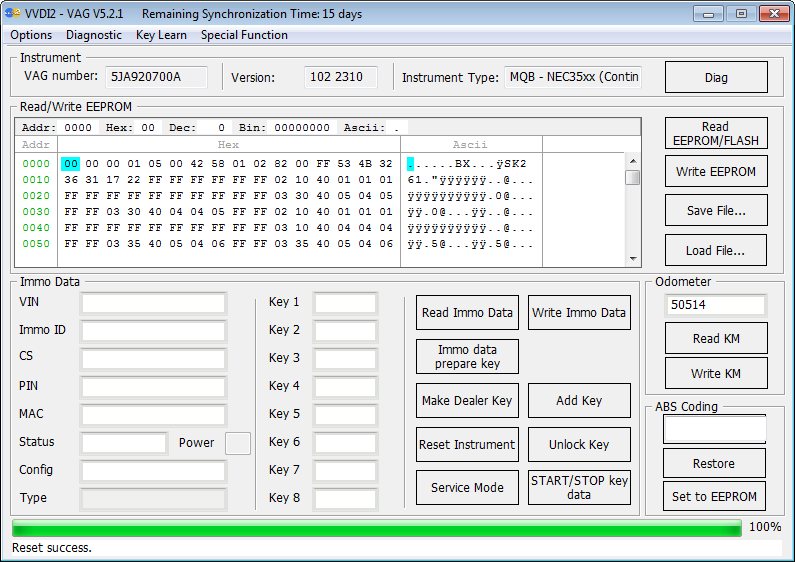Click the Key 2 field
The image size is (795, 562).
coord(345,331)
